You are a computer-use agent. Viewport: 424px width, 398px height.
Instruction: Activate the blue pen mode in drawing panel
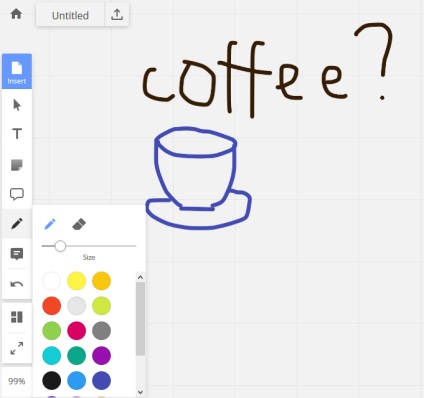[x=50, y=224]
